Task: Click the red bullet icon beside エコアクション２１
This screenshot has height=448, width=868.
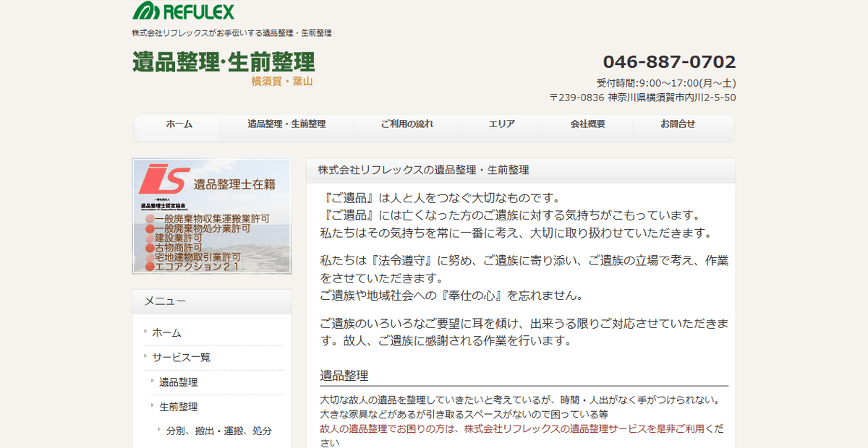Action: tap(150, 266)
